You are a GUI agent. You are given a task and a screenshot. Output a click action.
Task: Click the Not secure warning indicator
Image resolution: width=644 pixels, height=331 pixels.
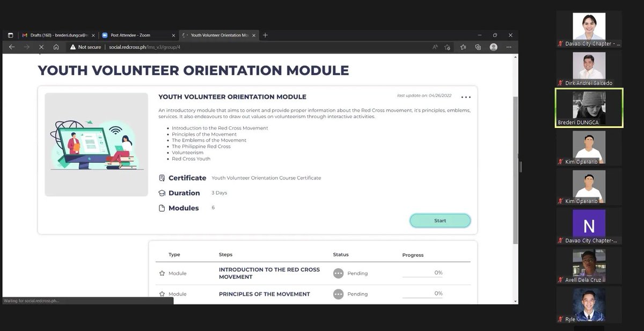tap(85, 47)
